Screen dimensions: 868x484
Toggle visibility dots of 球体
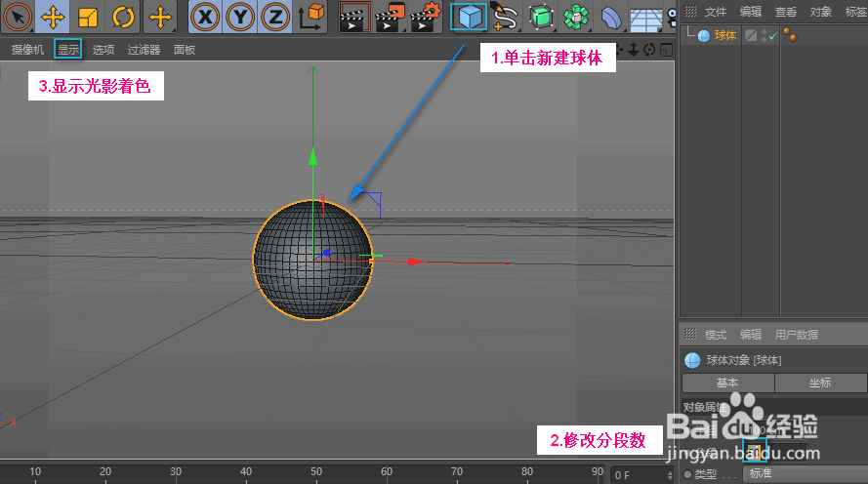coord(764,35)
